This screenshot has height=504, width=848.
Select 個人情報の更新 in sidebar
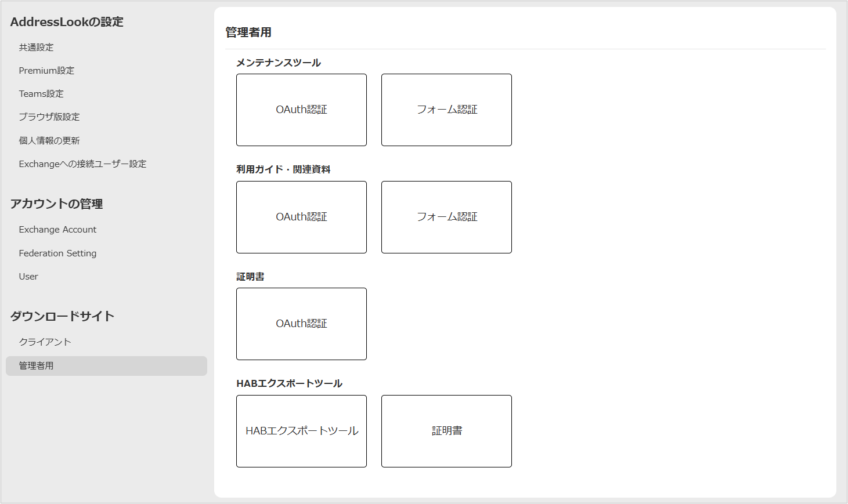click(x=49, y=140)
